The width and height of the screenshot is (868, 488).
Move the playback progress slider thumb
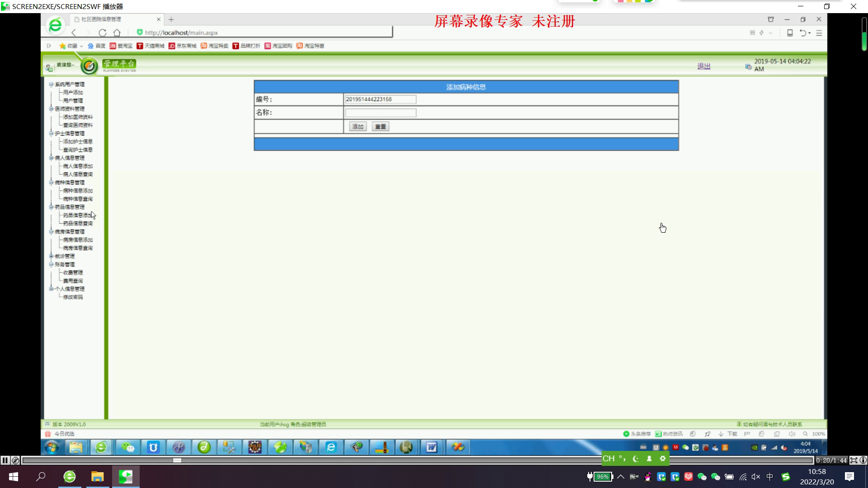point(177,460)
